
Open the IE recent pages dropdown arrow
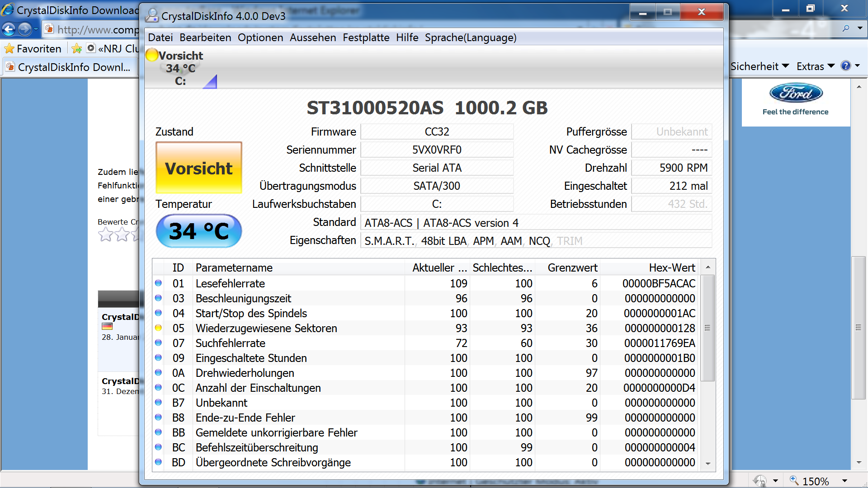coord(36,29)
